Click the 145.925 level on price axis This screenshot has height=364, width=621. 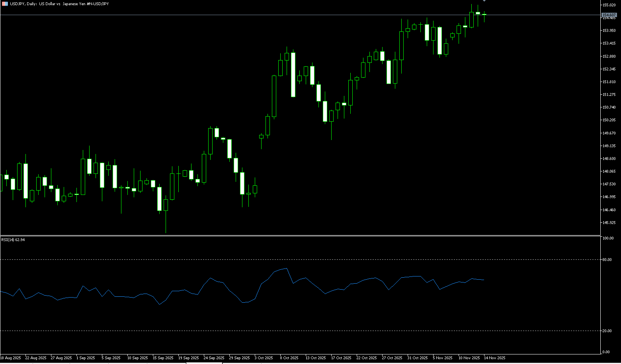(x=609, y=223)
